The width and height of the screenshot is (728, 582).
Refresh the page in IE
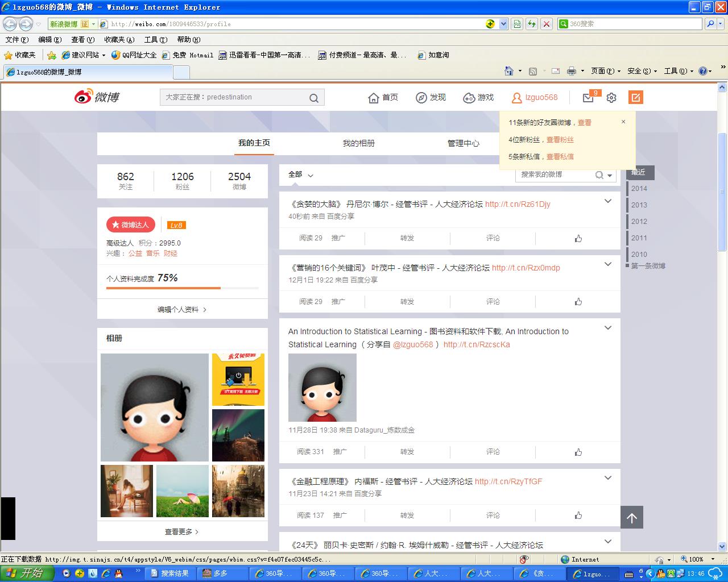point(532,24)
